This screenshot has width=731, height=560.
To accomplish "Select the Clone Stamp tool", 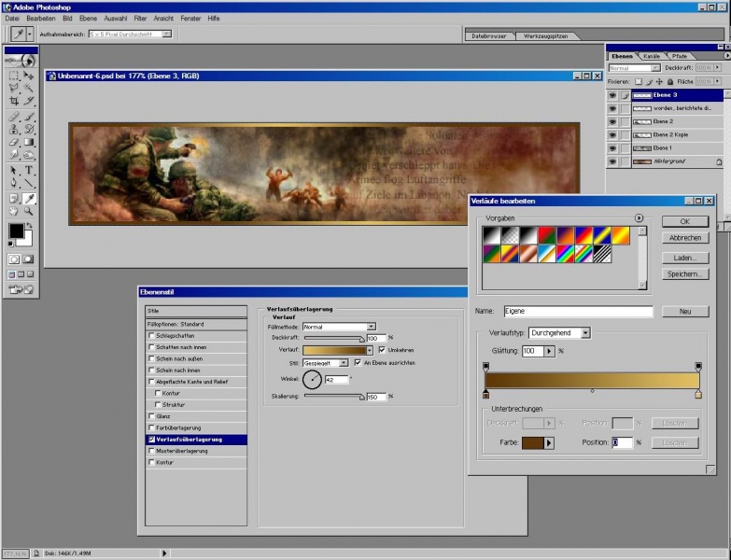I will tap(14, 130).
